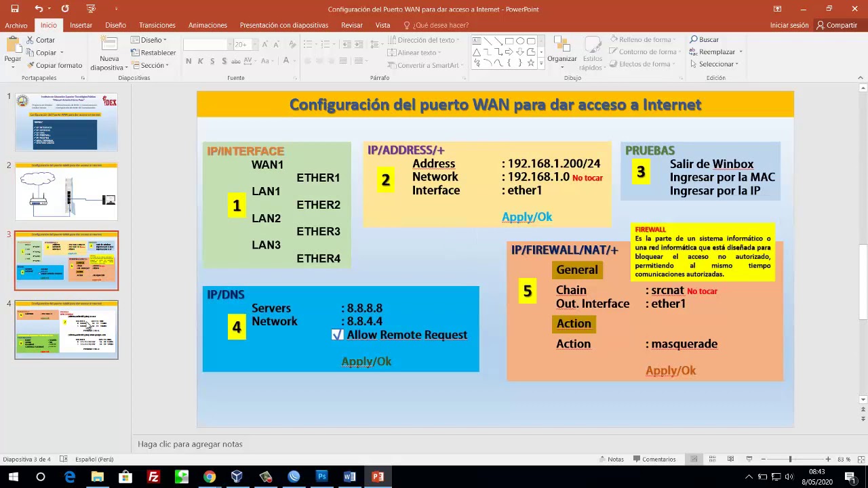Open Photoshop from the taskbar
Viewport: 868px width, 488px height.
[x=321, y=477]
